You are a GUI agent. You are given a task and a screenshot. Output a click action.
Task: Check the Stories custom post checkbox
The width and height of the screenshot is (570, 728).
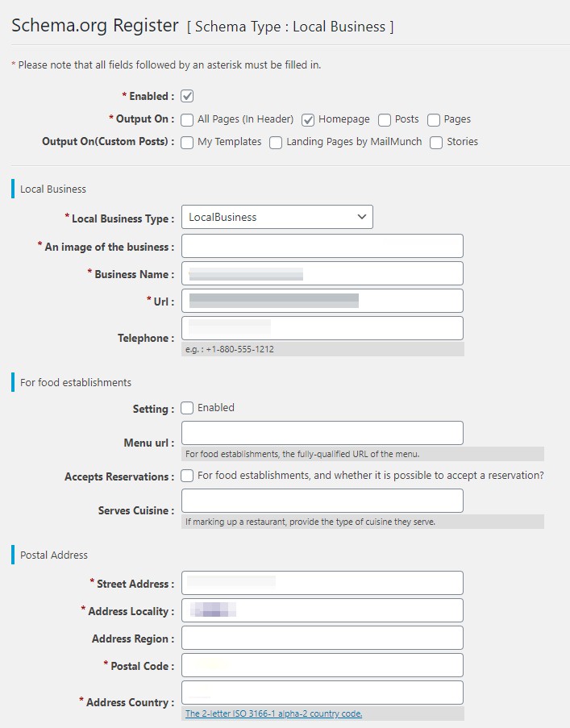(436, 143)
